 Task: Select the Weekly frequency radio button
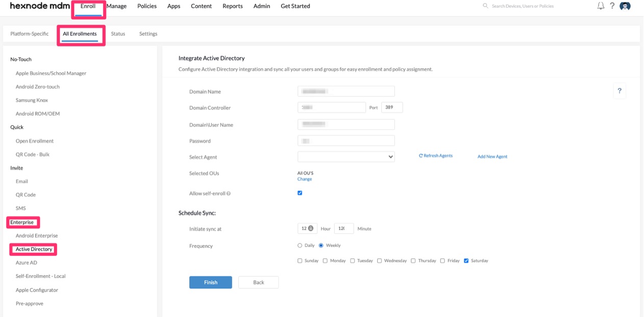tap(321, 246)
